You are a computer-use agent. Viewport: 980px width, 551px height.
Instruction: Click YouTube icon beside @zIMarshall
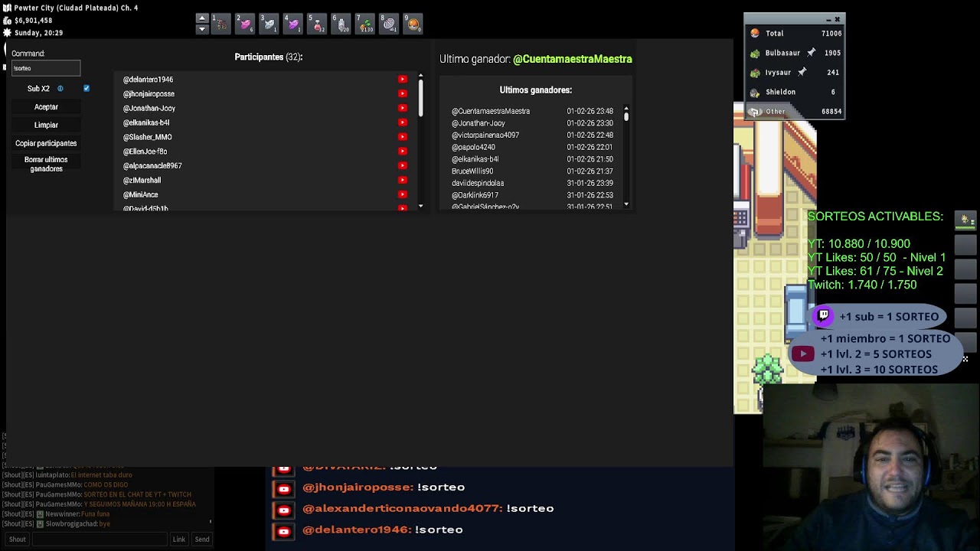(x=403, y=180)
